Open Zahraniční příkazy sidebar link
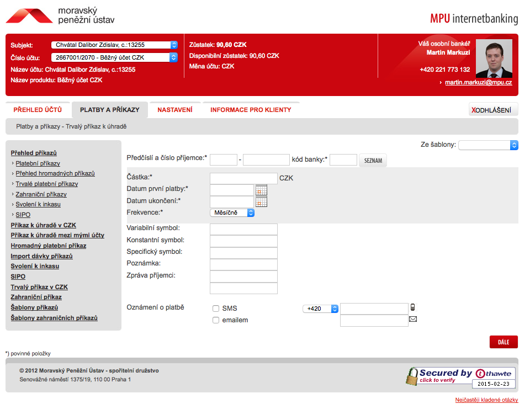530x420 pixels. pos(41,194)
